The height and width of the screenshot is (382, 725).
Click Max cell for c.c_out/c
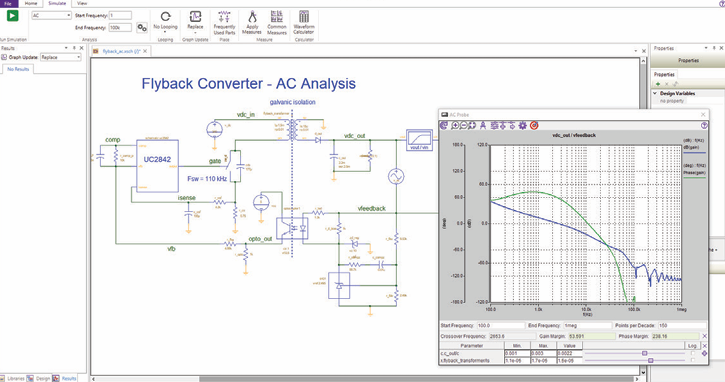tap(543, 353)
